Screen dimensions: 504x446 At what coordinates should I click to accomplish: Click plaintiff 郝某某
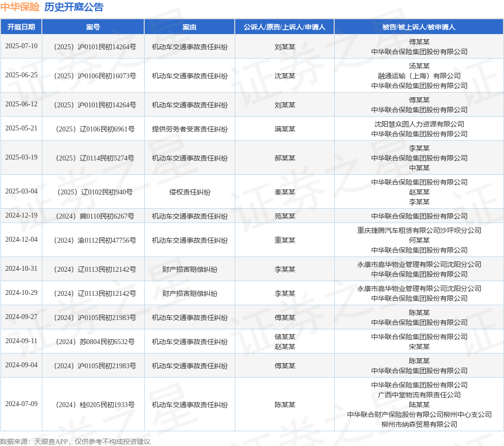[285, 158]
